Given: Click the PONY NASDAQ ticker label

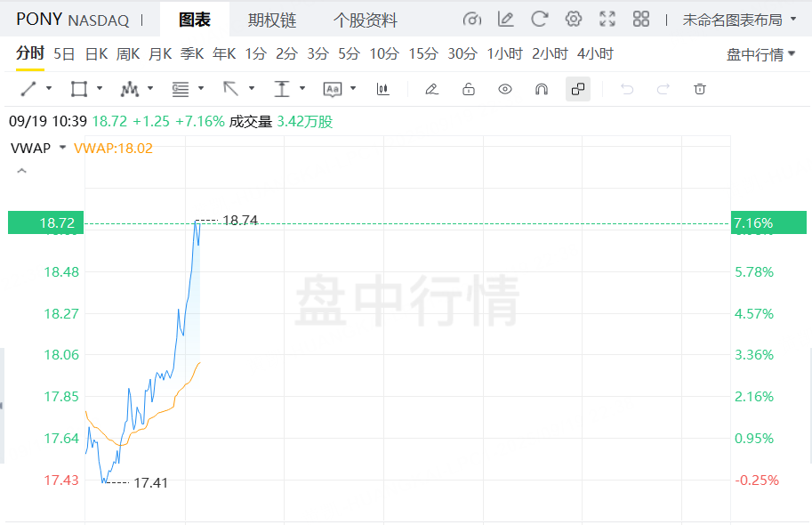Looking at the screenshot, I should click(x=73, y=20).
